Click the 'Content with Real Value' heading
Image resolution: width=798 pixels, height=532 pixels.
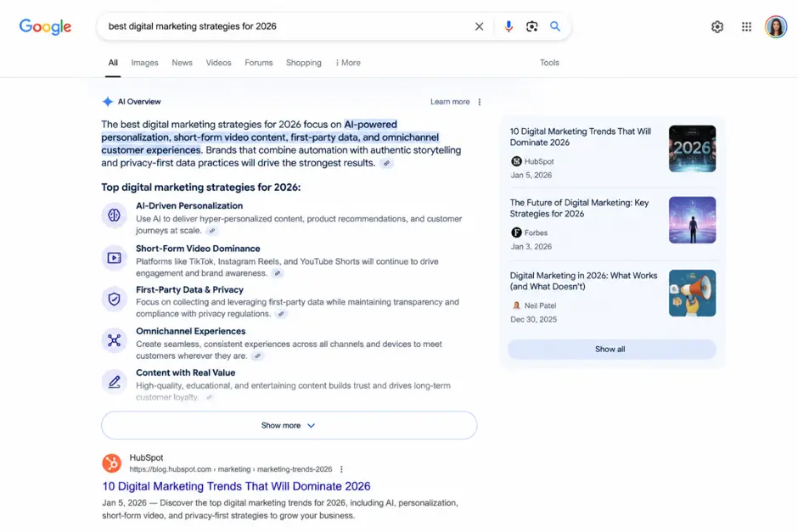pos(185,372)
